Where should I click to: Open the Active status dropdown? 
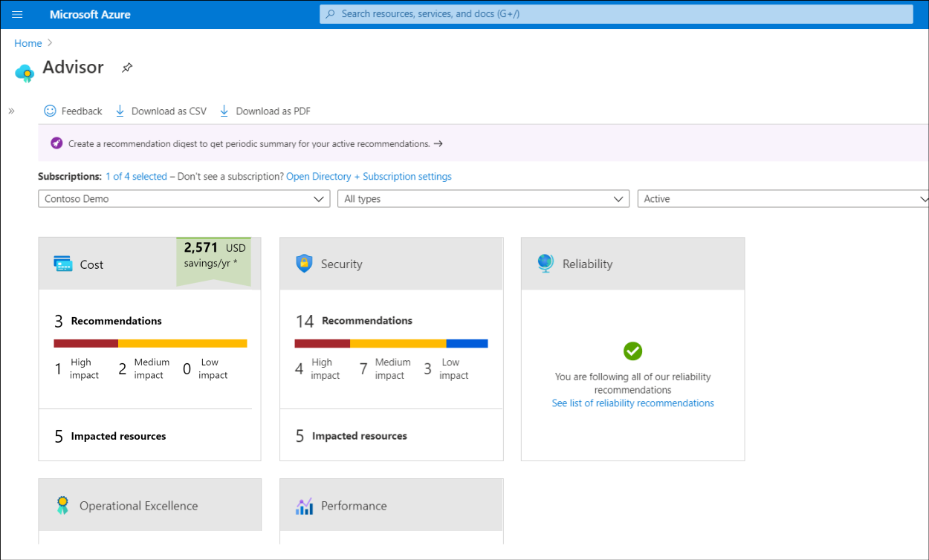click(x=783, y=199)
